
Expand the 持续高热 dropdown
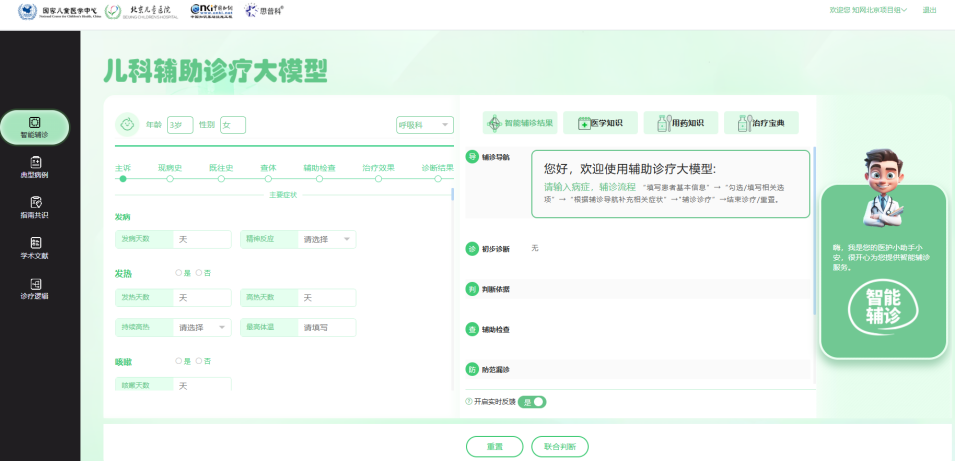pos(204,327)
